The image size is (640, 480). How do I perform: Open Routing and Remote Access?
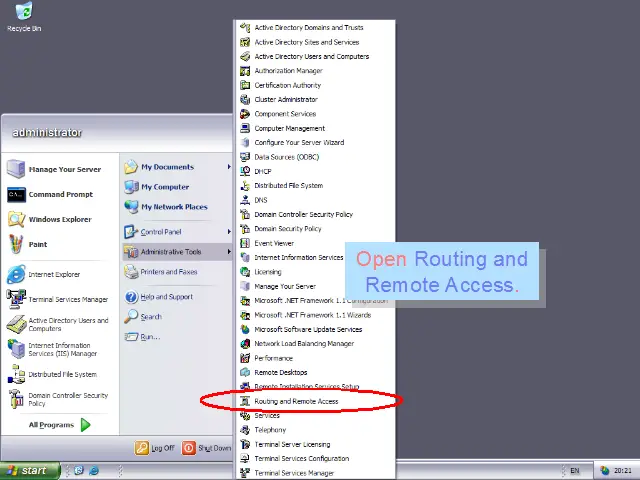click(x=316, y=401)
